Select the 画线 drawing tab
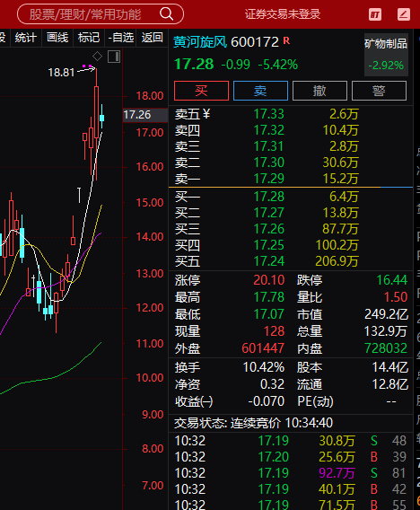The height and width of the screenshot is (510, 420). pyautogui.click(x=57, y=38)
